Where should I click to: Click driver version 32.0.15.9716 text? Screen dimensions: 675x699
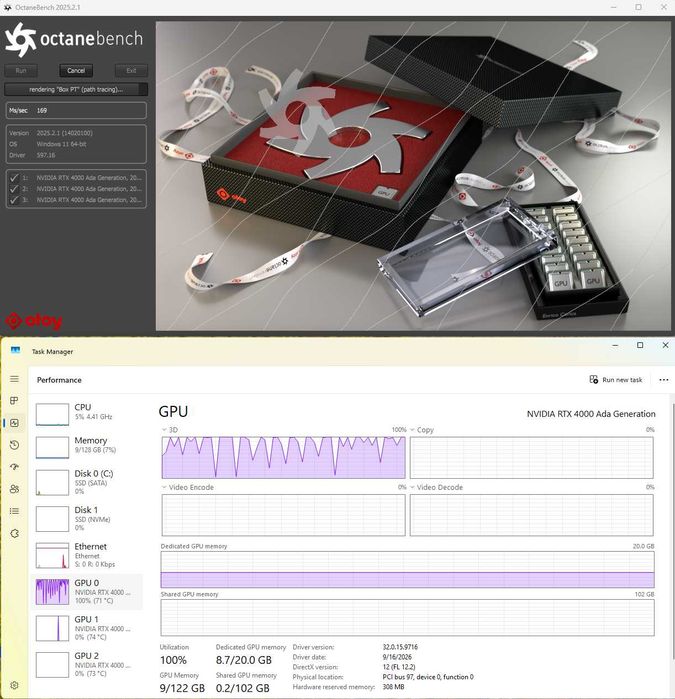tap(400, 647)
